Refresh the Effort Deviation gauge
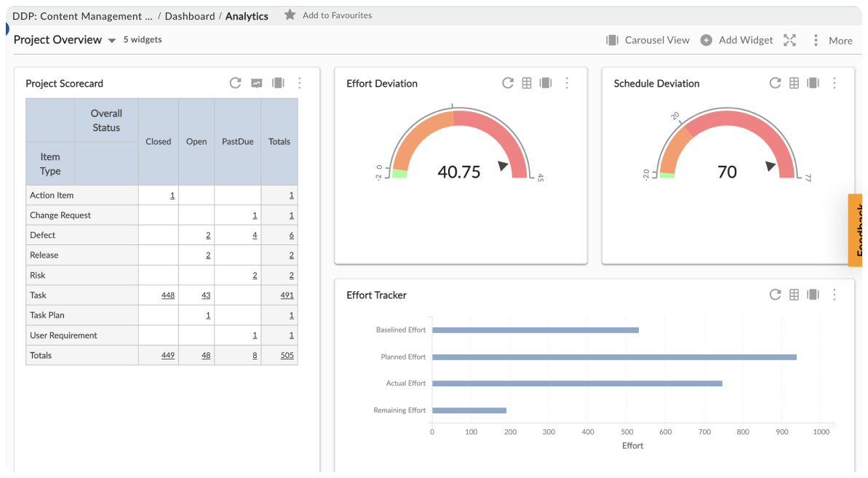 click(x=508, y=83)
